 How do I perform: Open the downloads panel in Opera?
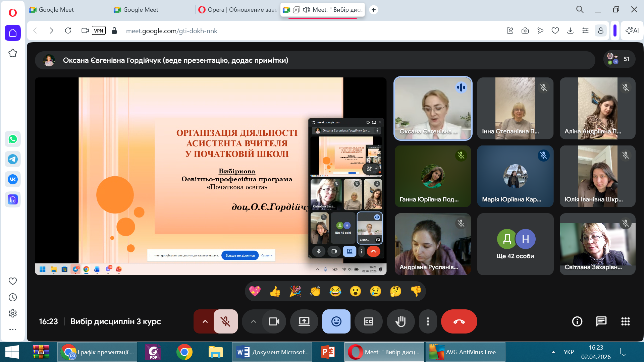[x=570, y=31]
